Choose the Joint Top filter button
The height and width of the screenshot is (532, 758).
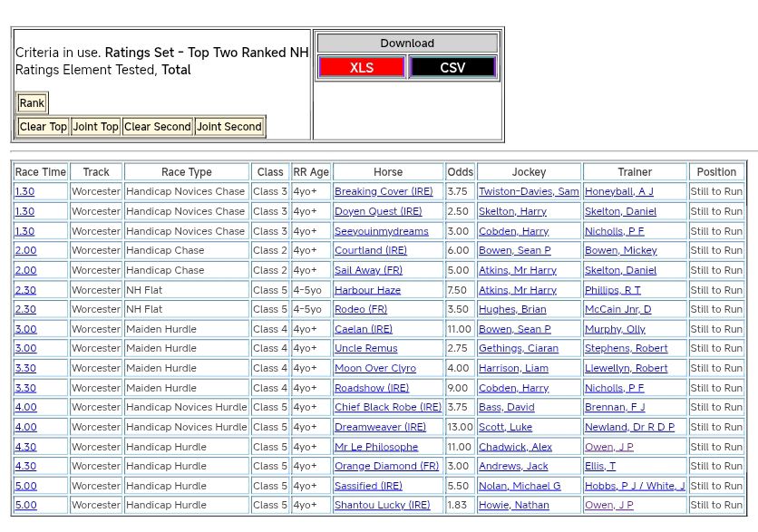95,127
